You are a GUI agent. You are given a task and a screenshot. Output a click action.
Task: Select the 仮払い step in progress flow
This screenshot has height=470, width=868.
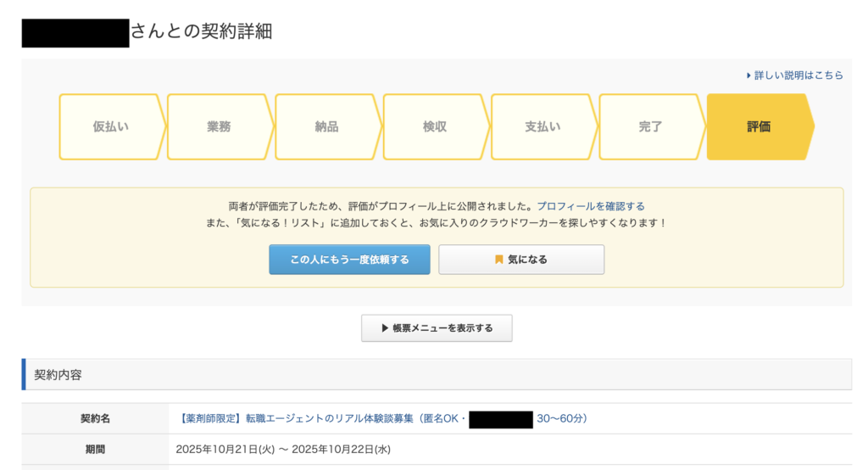[111, 127]
